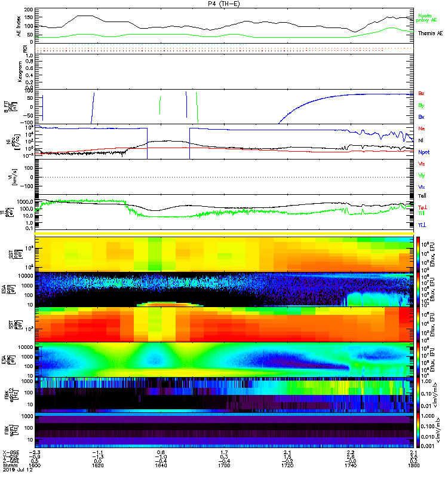Select the red Ne density legend label
Image resolution: width=448 pixels, height=478 pixels.
[x=422, y=128]
